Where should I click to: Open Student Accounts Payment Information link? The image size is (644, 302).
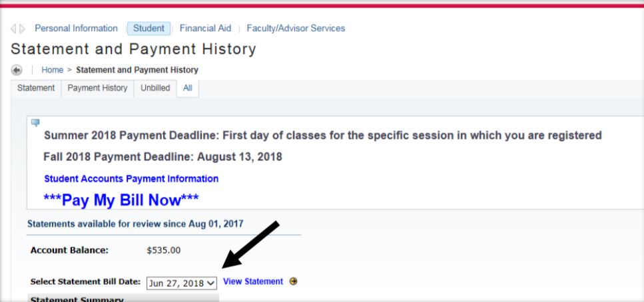[131, 179]
